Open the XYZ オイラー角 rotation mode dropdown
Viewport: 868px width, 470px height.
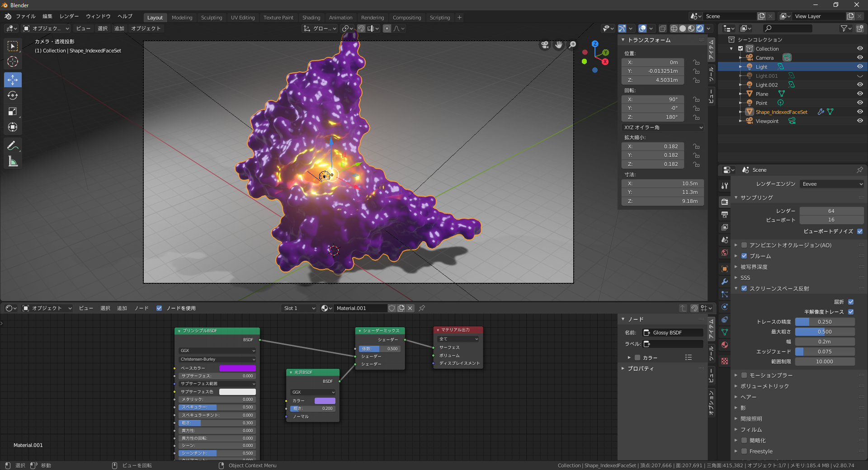tap(662, 127)
